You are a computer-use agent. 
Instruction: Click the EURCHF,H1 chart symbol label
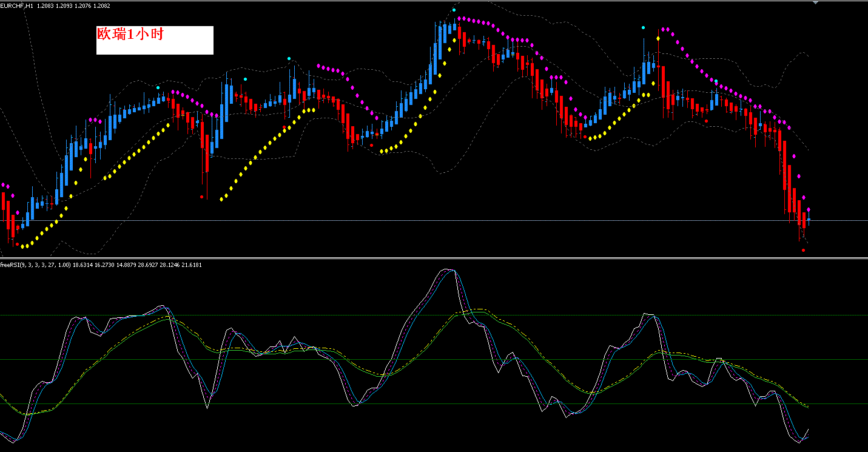tap(16, 5)
